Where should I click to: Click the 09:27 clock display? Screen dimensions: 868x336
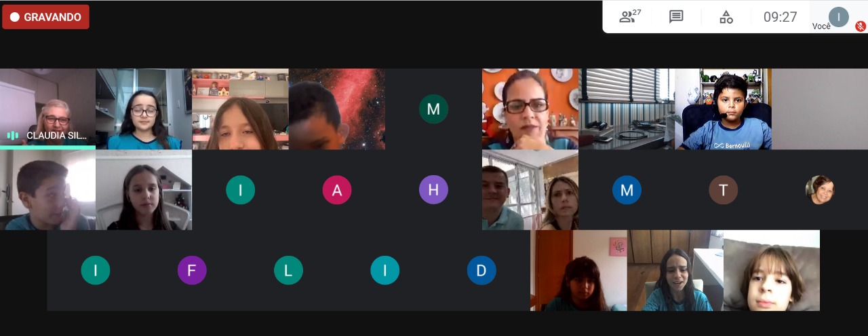[x=781, y=17]
